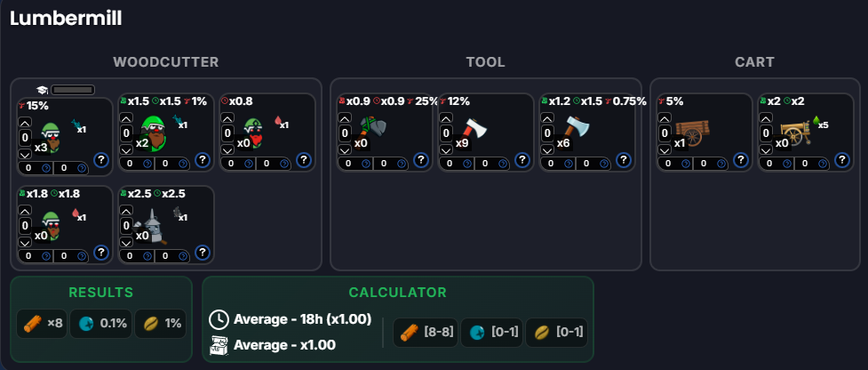Click the experience progress bar above woodcutters

[73, 90]
